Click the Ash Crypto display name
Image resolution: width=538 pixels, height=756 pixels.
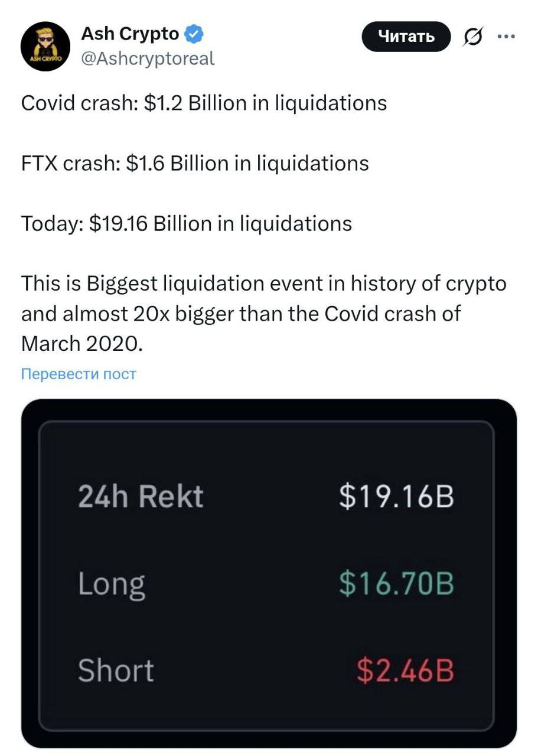pyautogui.click(x=129, y=34)
